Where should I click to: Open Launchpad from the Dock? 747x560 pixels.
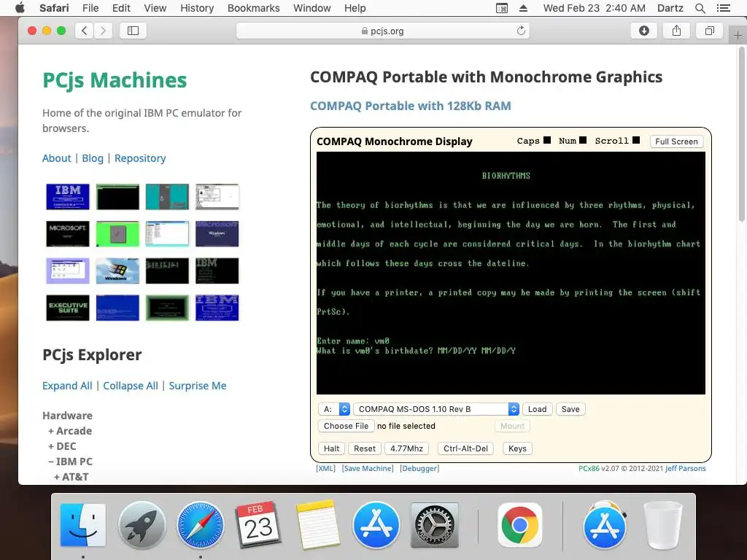(x=142, y=525)
